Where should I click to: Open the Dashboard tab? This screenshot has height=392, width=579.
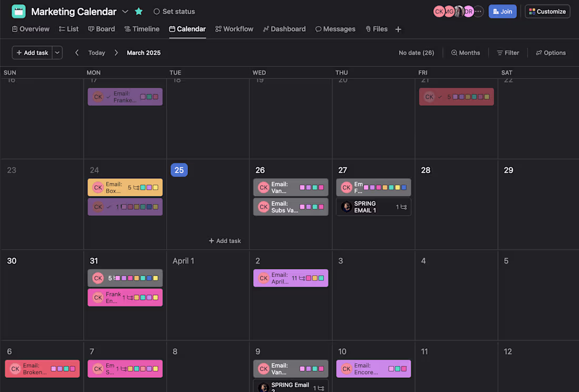point(284,29)
